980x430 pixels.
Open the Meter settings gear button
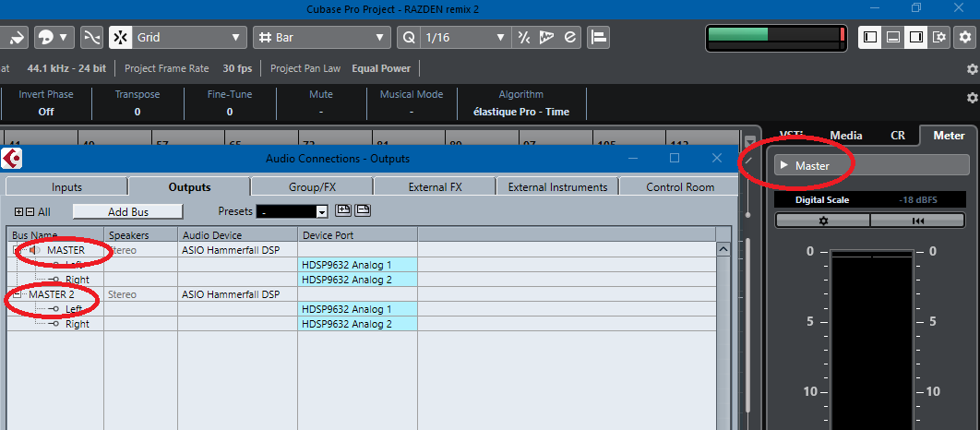coord(823,221)
